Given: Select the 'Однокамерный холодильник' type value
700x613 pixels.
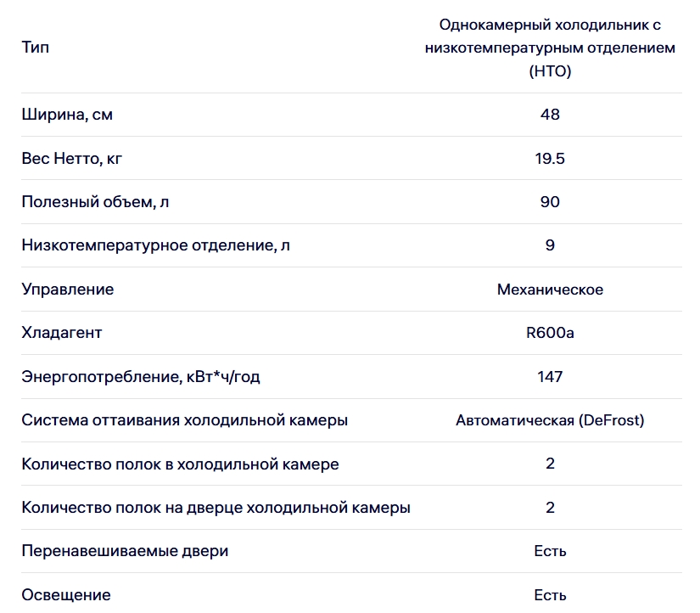Looking at the screenshot, I should 550,48.
